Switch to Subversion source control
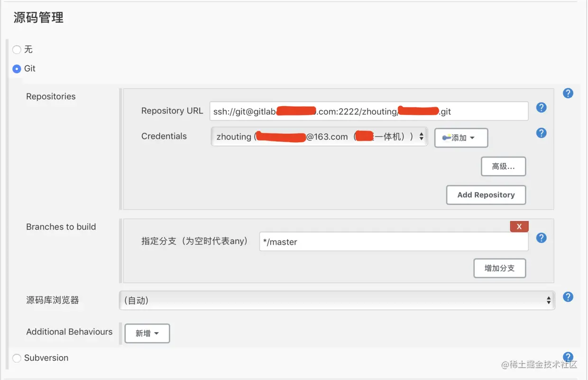The width and height of the screenshot is (588, 380). click(x=16, y=358)
